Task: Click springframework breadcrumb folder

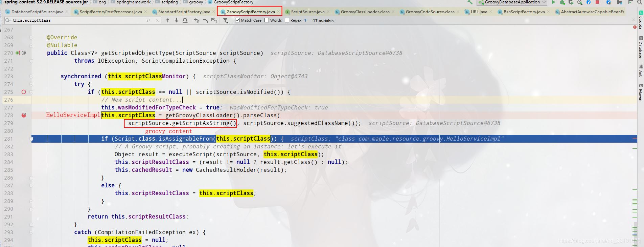Action: pos(131,2)
